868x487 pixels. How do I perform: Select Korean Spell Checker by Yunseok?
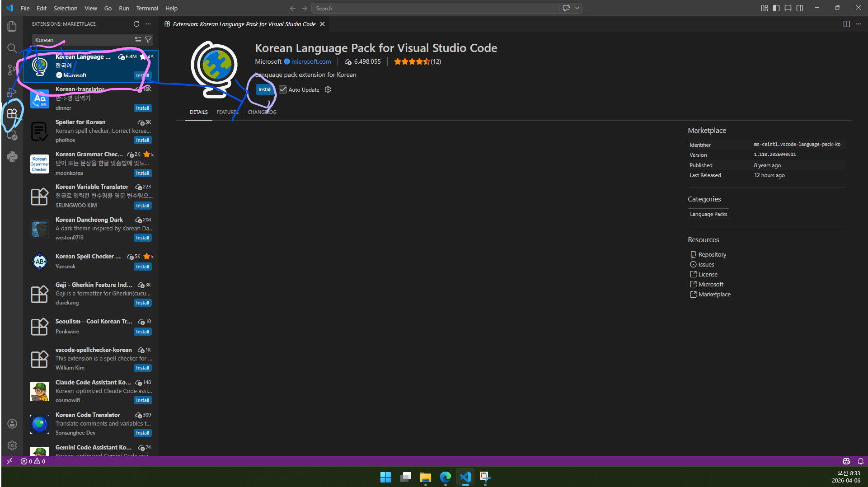click(x=91, y=262)
